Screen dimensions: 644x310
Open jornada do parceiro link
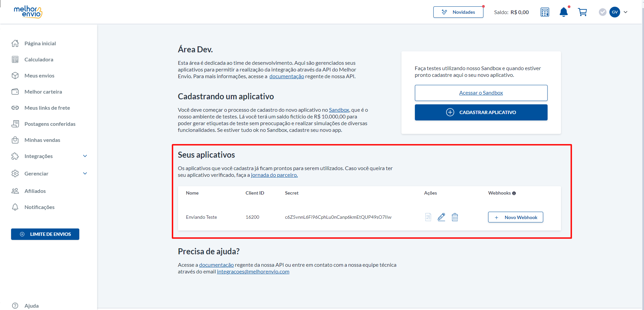click(x=274, y=175)
